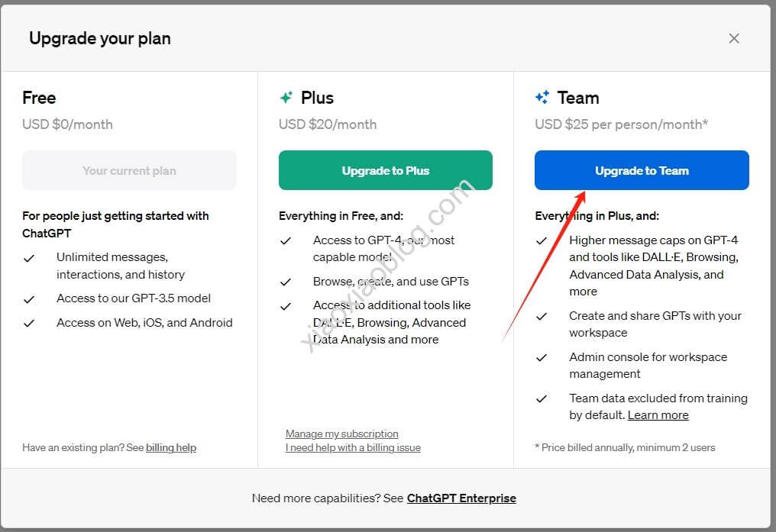Screen dimensions: 776x532
Task: Open the billing help link
Action: point(171,448)
